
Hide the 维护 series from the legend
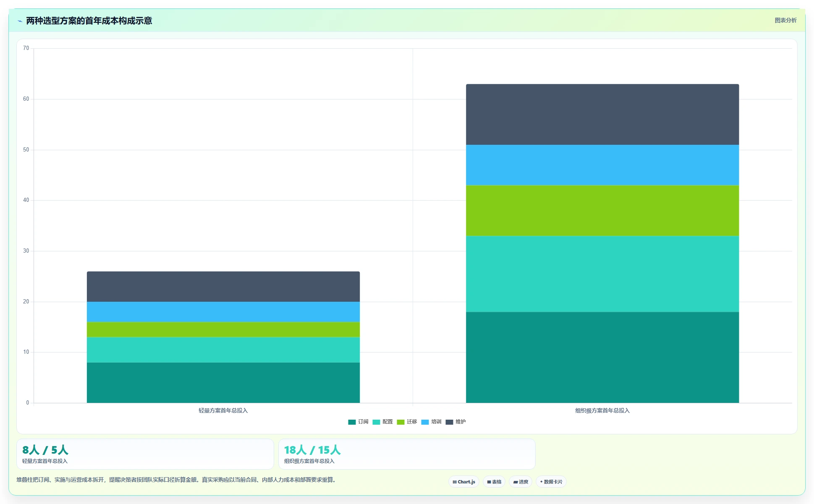(455, 422)
